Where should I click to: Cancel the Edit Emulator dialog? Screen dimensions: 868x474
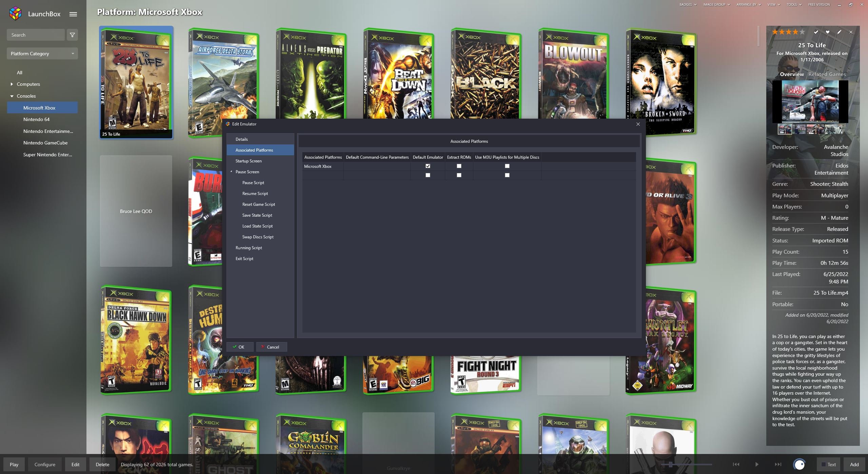tap(272, 347)
